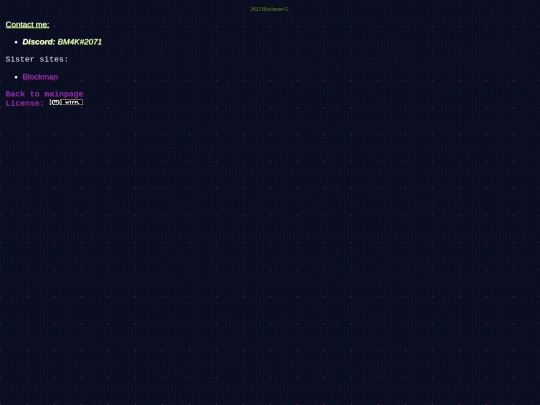Screen dimensions: 540x405
Task: Open the Blockman sister site link
Action: point(40,77)
